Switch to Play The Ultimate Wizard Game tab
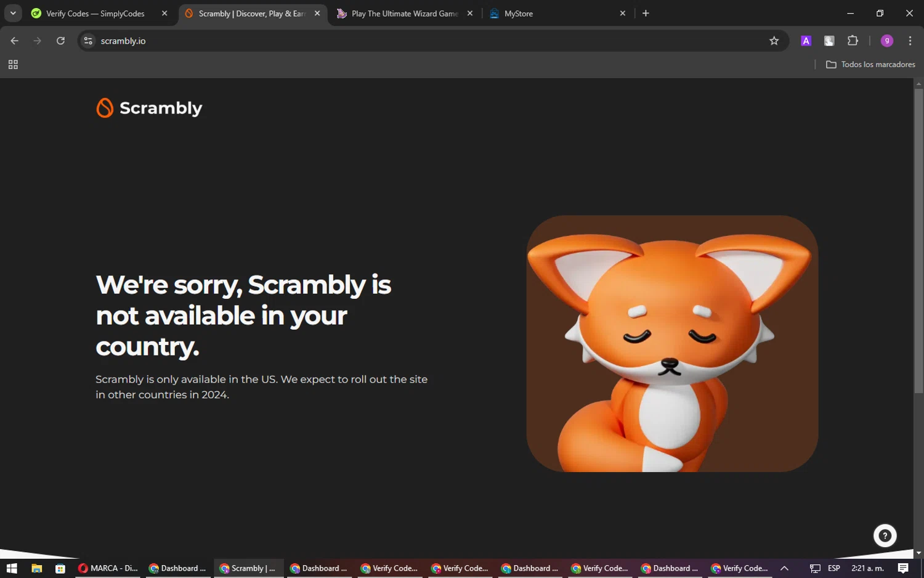 point(405,13)
